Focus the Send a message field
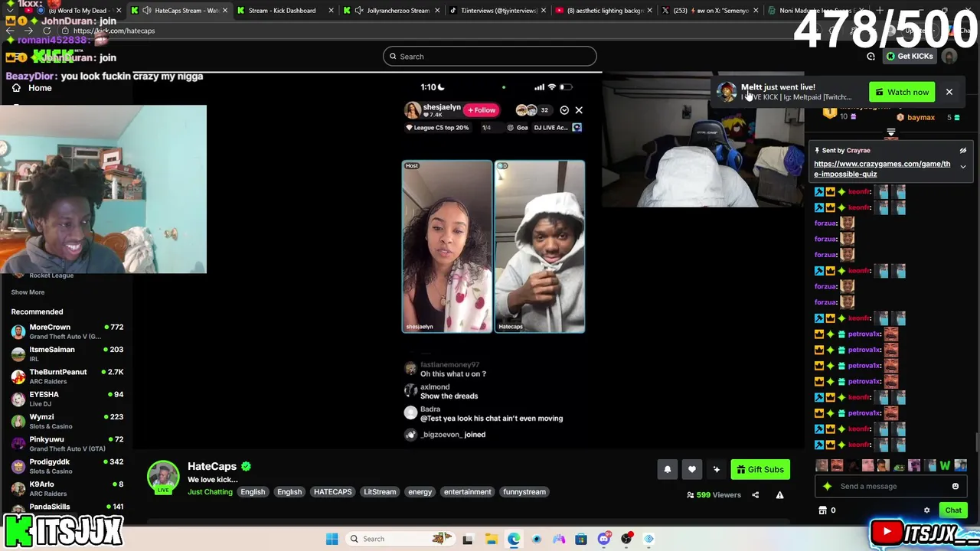 (892, 486)
